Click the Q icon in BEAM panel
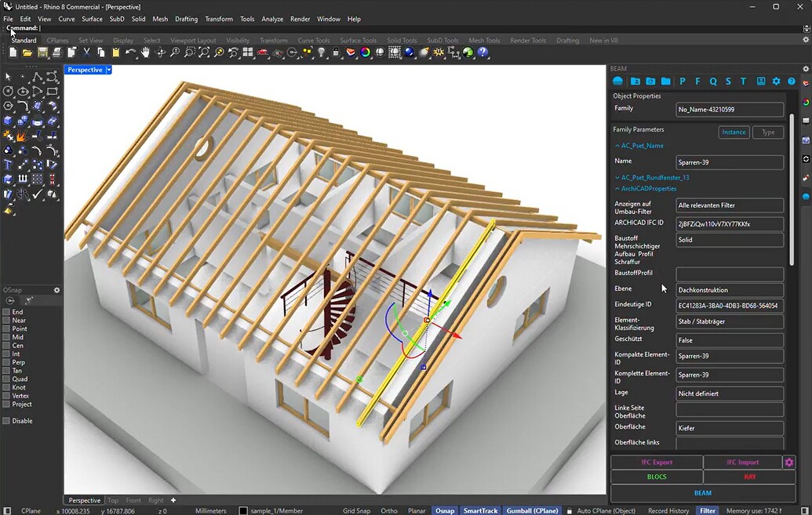Image resolution: width=812 pixels, height=515 pixels. (713, 82)
